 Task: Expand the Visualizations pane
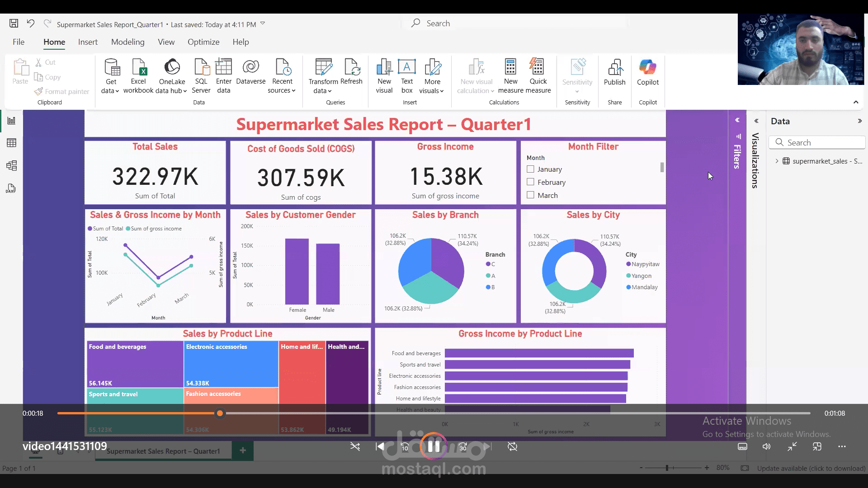coord(756,121)
